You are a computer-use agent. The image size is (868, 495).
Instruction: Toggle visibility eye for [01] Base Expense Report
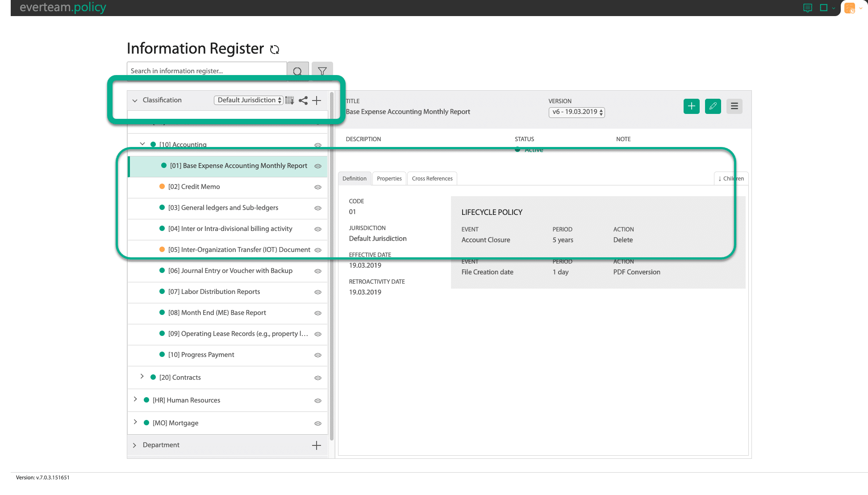(x=318, y=166)
